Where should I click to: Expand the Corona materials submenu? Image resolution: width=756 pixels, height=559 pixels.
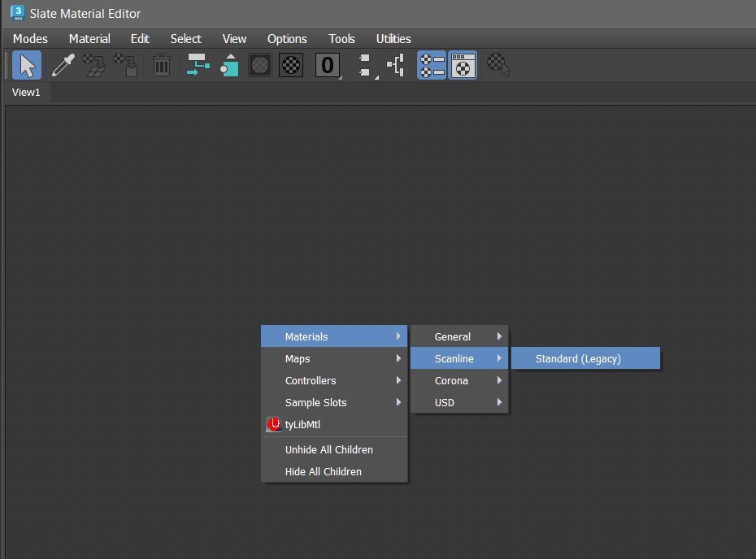[459, 380]
